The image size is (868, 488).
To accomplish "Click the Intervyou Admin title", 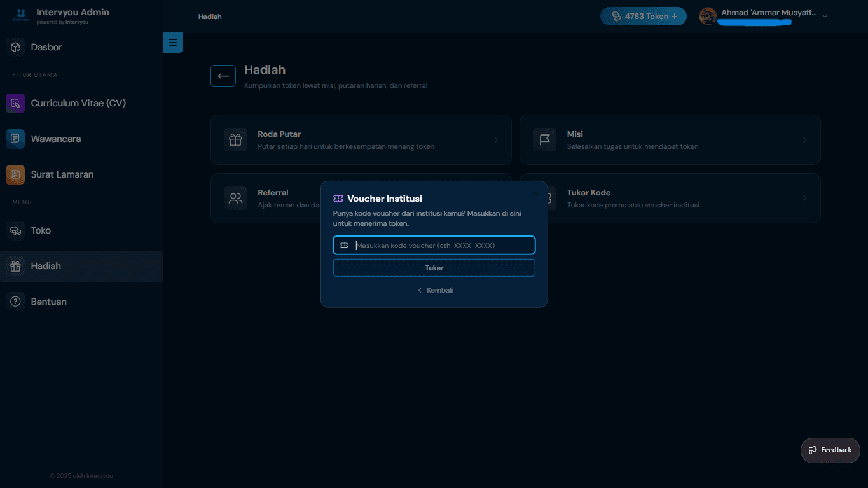I will (x=72, y=12).
